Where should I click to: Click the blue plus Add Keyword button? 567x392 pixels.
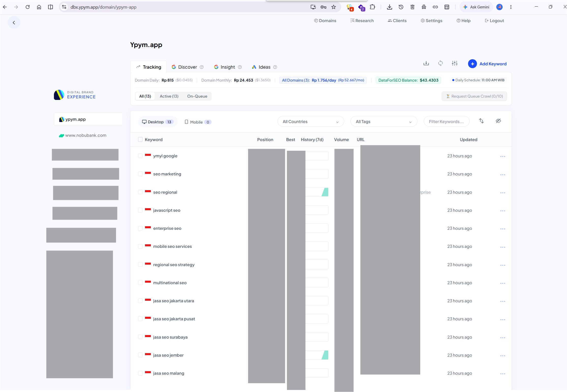487,64
